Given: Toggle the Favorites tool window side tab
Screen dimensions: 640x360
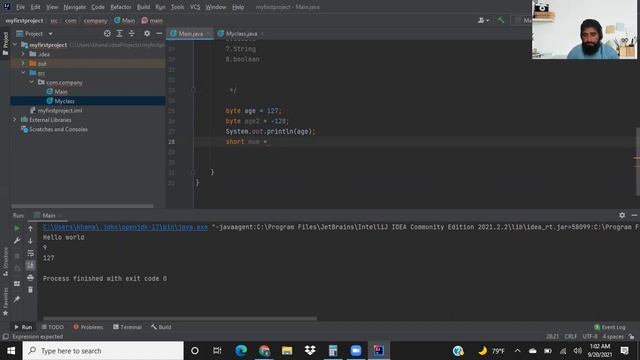Looking at the screenshot, I should point(5,301).
